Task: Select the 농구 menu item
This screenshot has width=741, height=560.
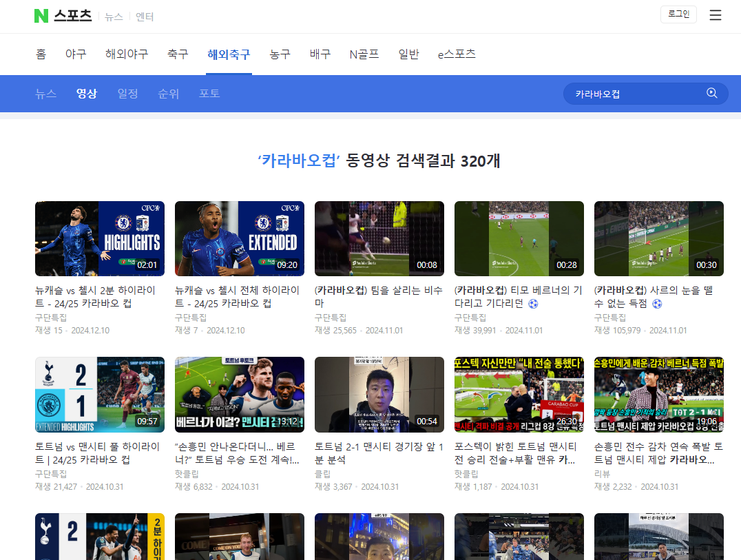Action: [x=280, y=54]
